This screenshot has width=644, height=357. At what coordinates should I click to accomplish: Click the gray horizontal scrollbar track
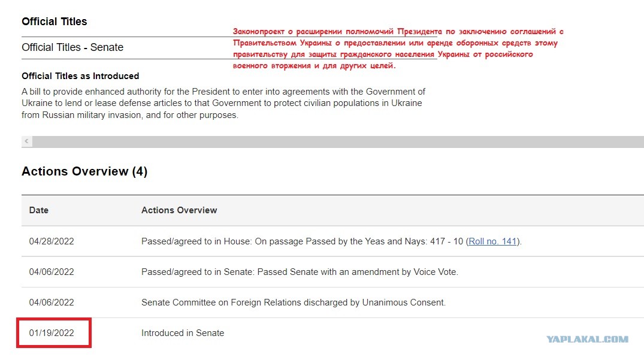pyautogui.click(x=338, y=142)
